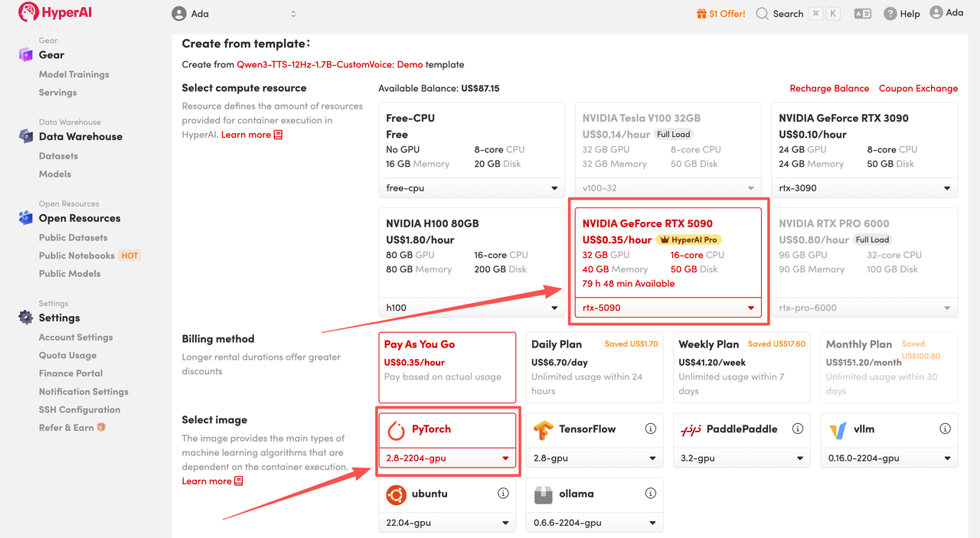Screen dimensions: 980x538
Task: Select the Daily Plan billing option
Action: coord(595,367)
